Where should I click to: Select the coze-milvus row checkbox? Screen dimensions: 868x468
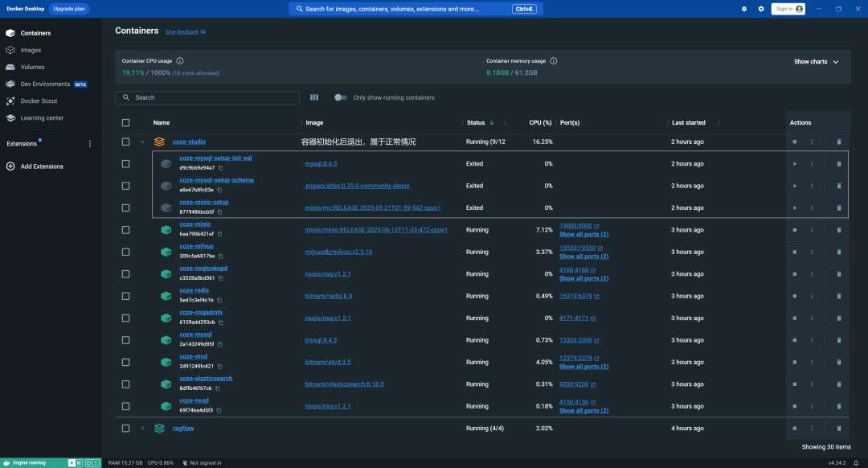pos(125,252)
